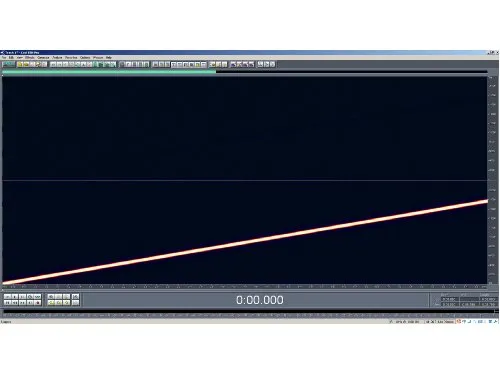
Task: Click the yellow Open File toolbar icon
Action: pos(20,64)
